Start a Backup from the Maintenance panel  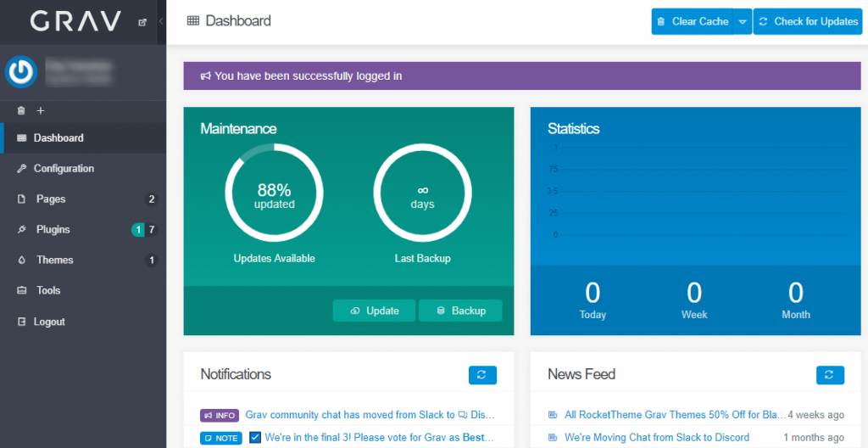click(460, 311)
